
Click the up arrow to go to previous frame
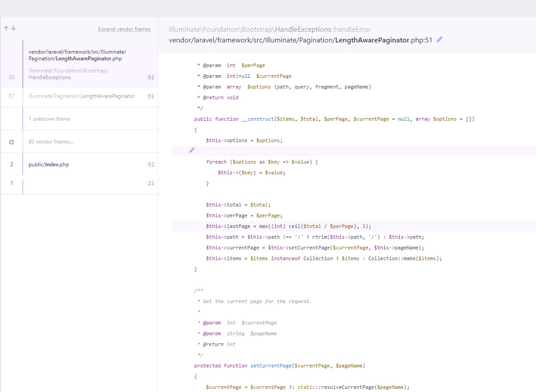[6, 28]
